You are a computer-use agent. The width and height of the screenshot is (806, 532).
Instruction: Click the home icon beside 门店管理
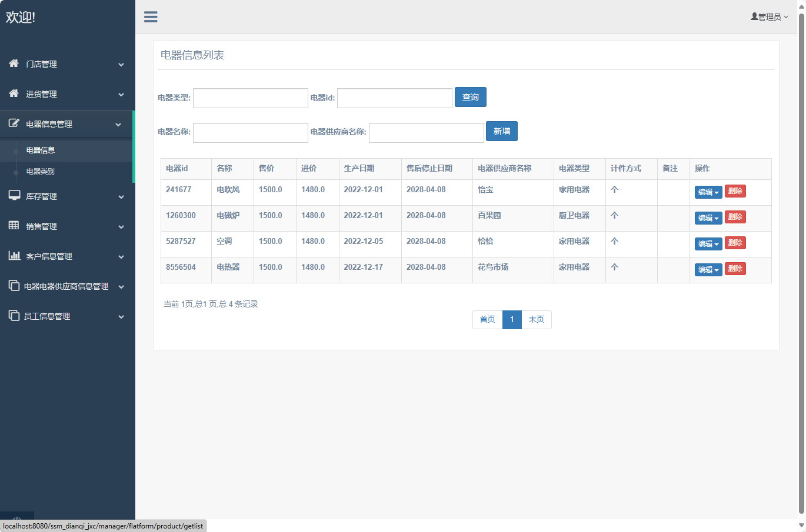click(x=14, y=63)
